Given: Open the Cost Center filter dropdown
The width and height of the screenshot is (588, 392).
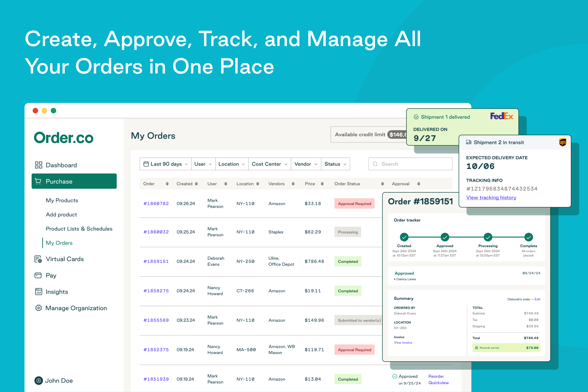Looking at the screenshot, I should (269, 164).
